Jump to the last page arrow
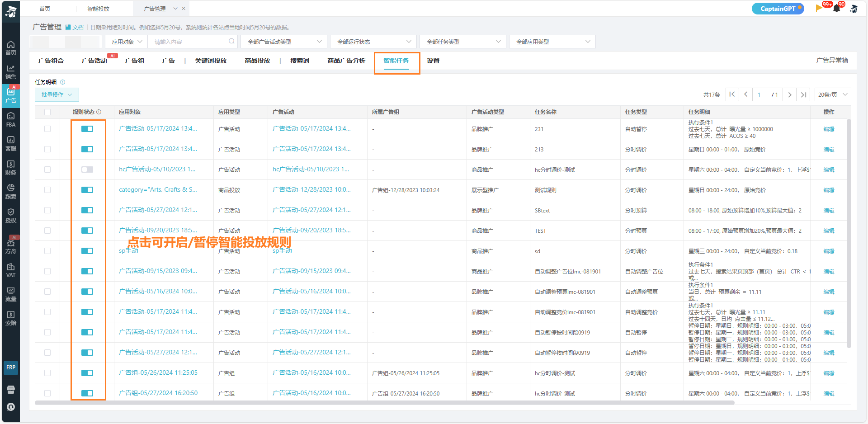 point(803,94)
